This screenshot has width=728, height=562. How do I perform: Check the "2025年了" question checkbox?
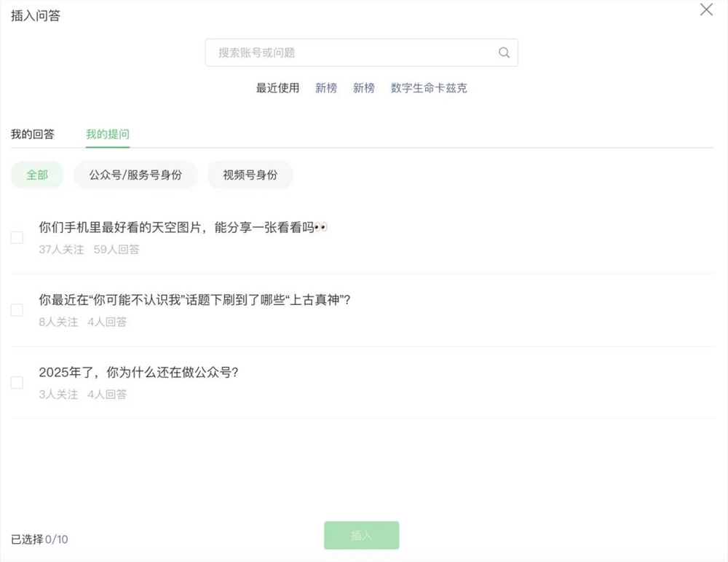coord(16,381)
